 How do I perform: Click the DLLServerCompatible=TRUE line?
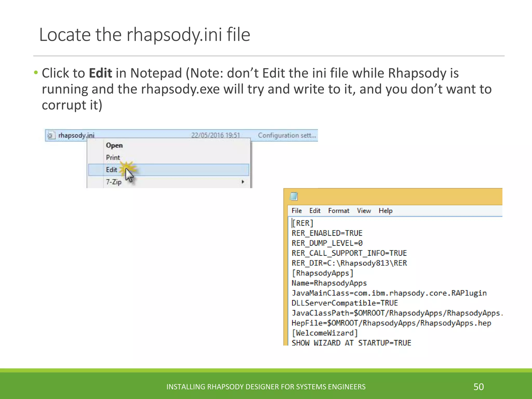pyautogui.click(x=345, y=303)
